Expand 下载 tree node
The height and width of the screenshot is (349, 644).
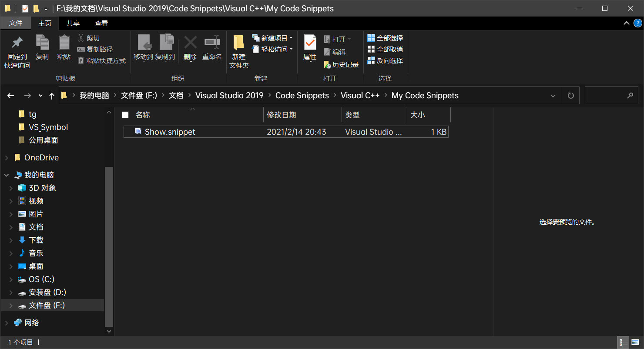[11, 240]
